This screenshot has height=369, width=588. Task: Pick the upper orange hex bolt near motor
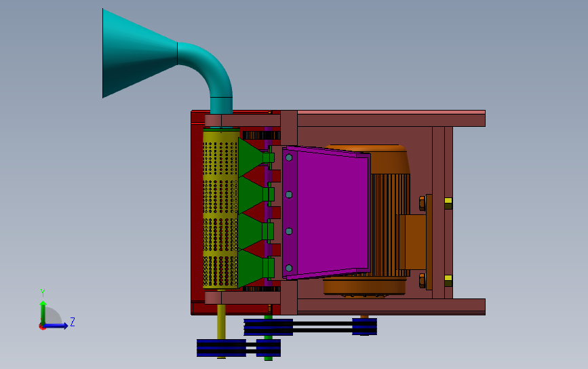pos(423,203)
